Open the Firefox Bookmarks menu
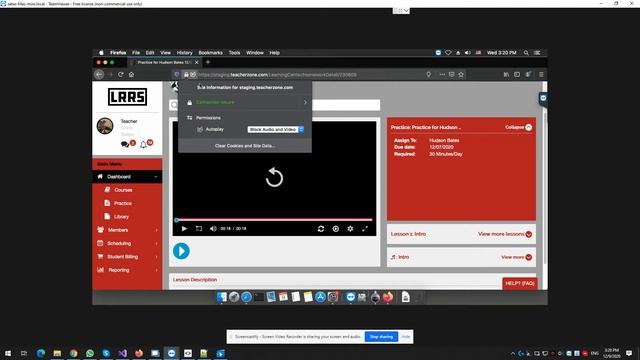 pyautogui.click(x=210, y=53)
